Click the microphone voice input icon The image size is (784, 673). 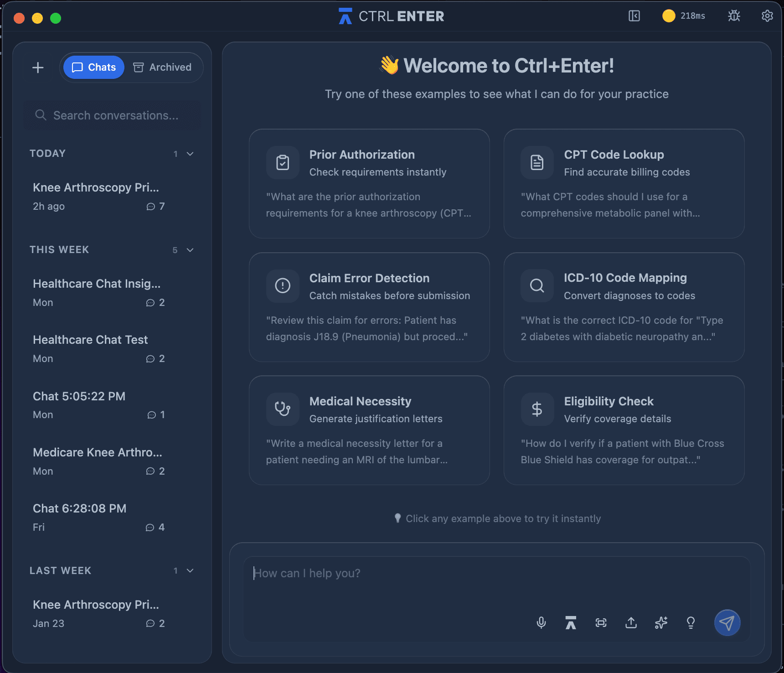541,622
